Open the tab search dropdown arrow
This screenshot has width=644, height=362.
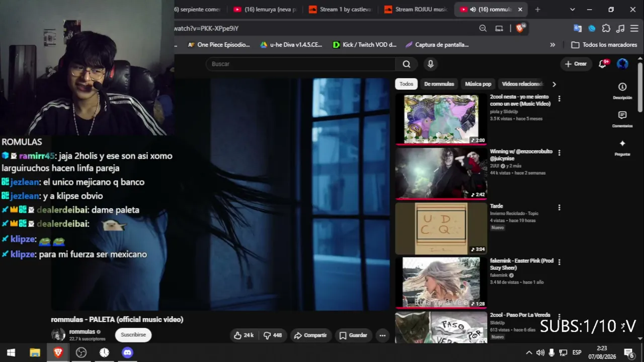point(572,9)
